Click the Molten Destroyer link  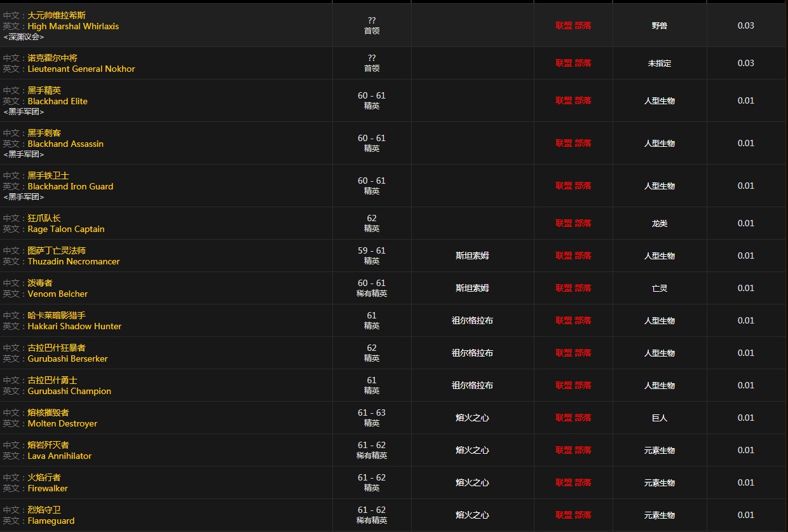pos(62,423)
